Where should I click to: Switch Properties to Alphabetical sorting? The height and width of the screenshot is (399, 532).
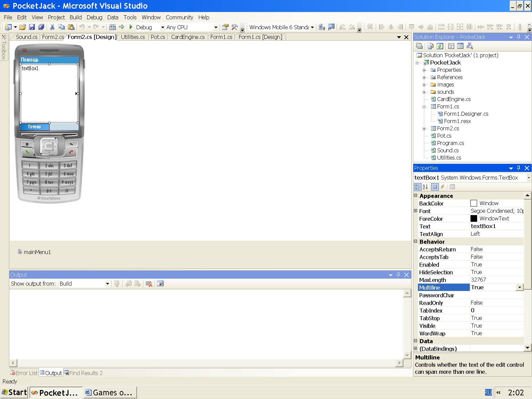click(425, 187)
